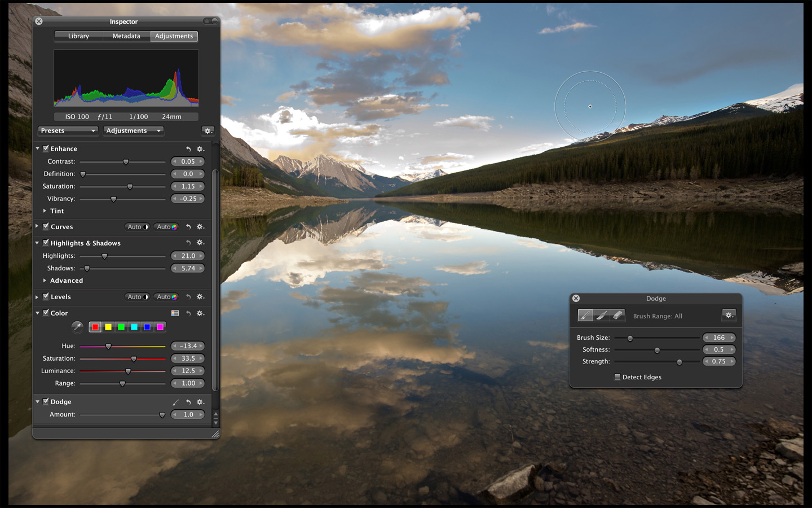The image size is (812, 508).
Task: Select the Adjustments tab
Action: click(174, 36)
